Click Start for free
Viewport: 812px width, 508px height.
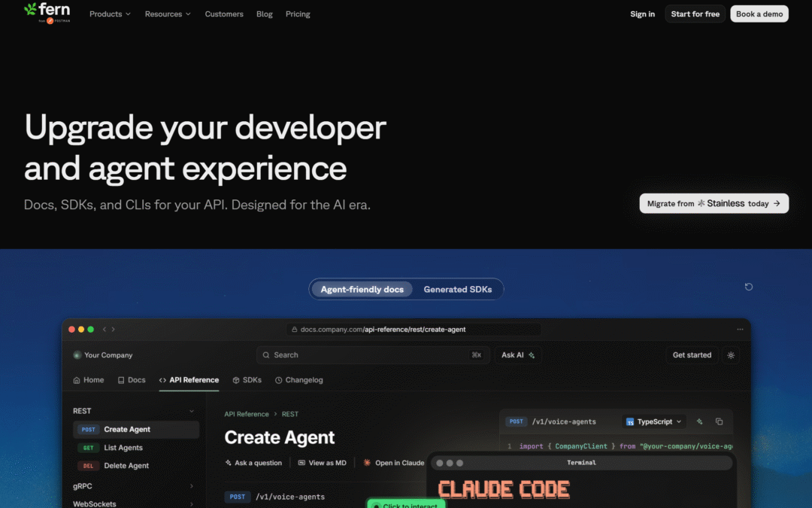point(695,14)
